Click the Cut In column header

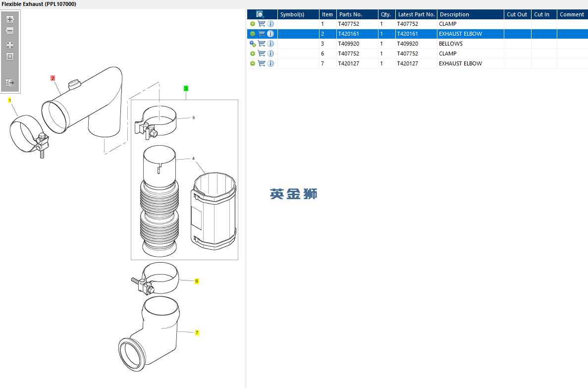(544, 14)
